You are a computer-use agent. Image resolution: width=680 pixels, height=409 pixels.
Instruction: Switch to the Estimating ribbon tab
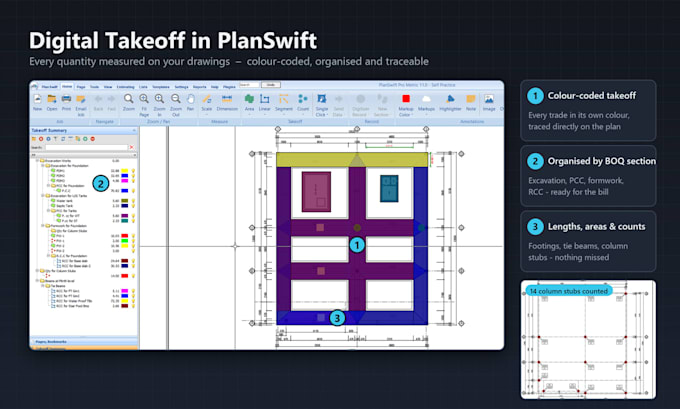click(126, 87)
